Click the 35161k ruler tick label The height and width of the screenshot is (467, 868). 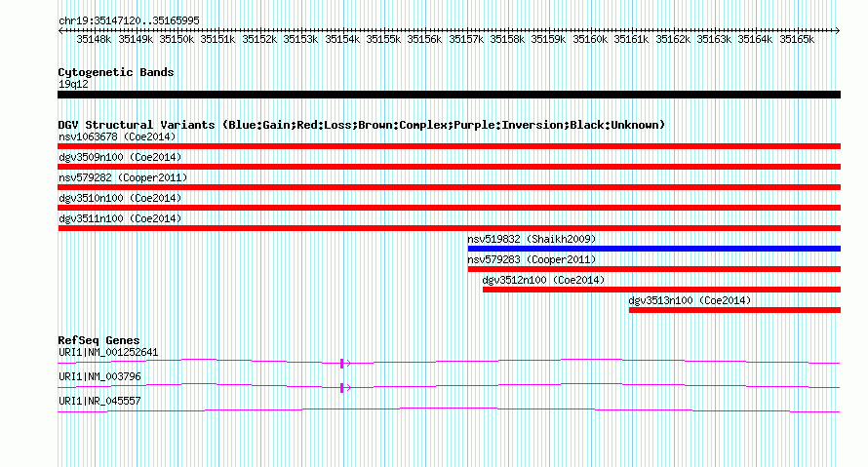(631, 39)
